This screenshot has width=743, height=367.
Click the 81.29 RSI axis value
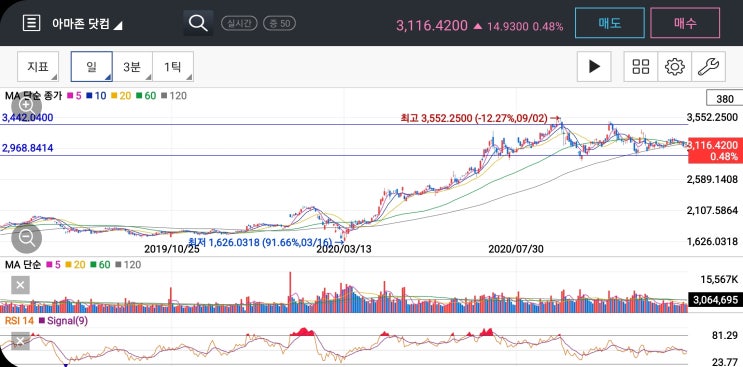725,336
